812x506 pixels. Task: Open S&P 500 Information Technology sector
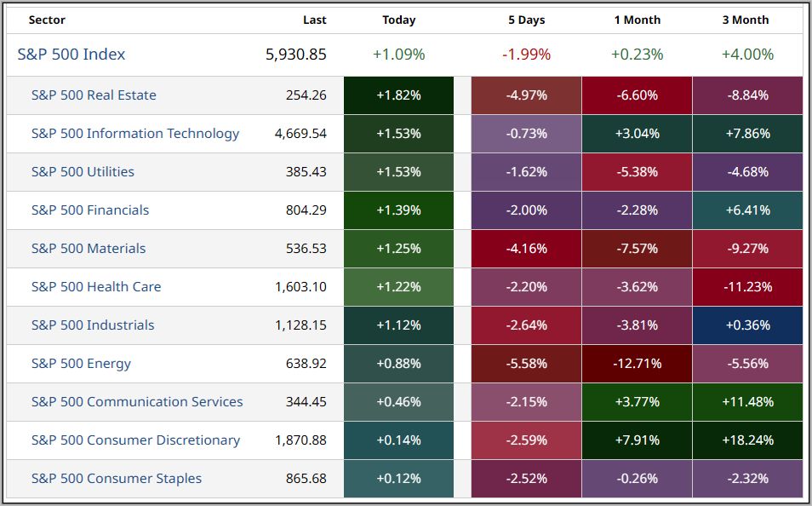(x=135, y=134)
